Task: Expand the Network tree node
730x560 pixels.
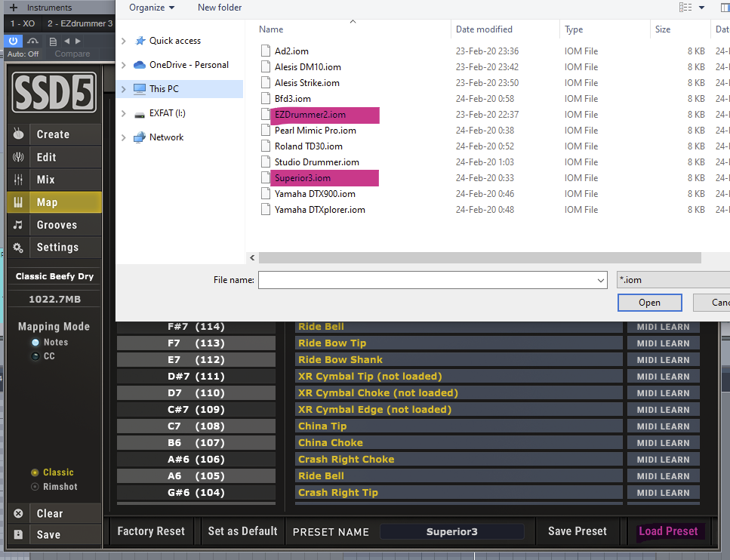Action: click(123, 137)
